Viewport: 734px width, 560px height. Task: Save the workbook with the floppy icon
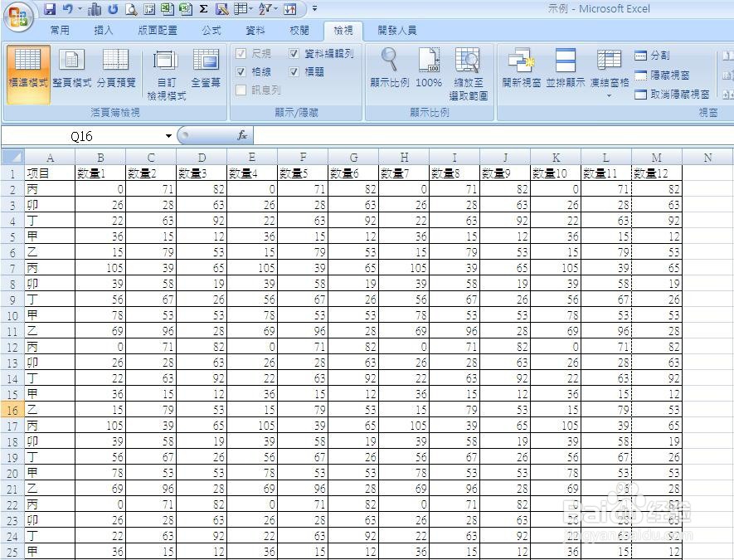point(50,9)
